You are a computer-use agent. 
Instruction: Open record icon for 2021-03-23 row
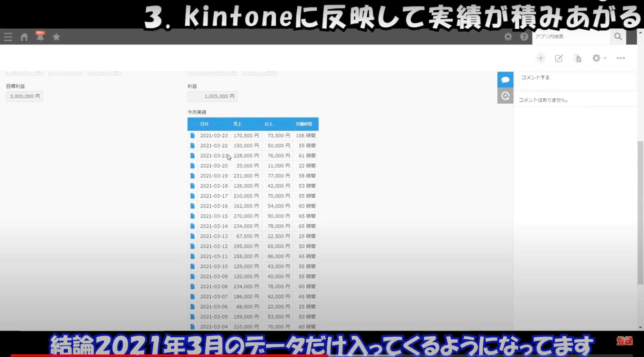pyautogui.click(x=193, y=136)
